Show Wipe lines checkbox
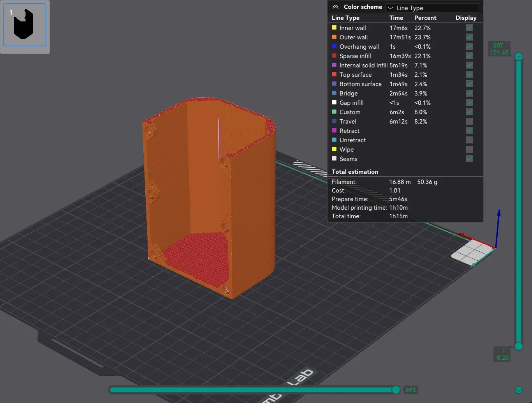Viewport: 532px width, 403px height. click(x=469, y=149)
